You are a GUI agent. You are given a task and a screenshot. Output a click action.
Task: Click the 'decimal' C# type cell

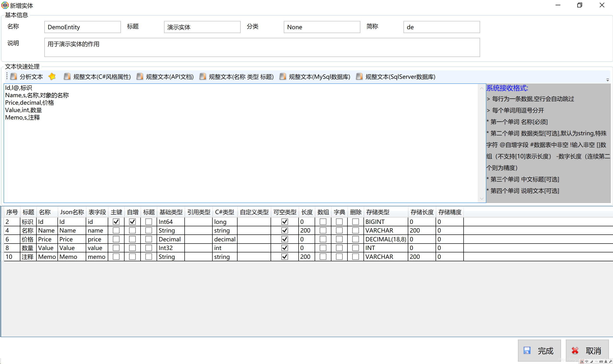pos(225,239)
